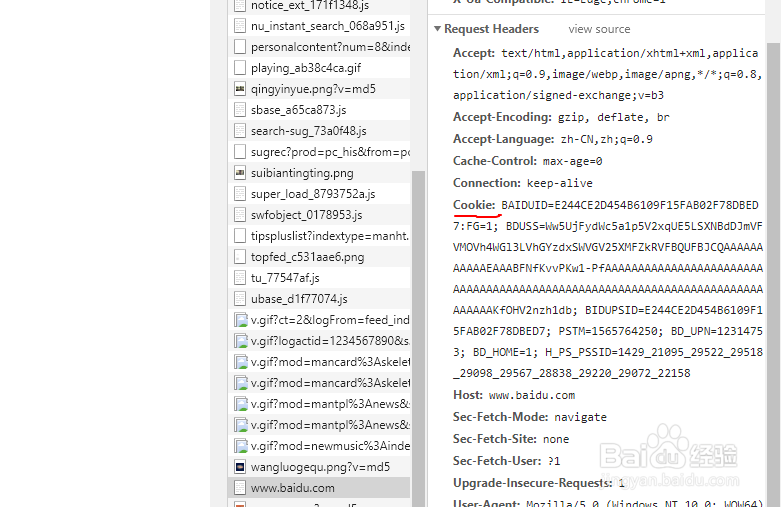781x507 pixels.
Task: Click the v.gif?logactid image icon
Action: coord(241,341)
